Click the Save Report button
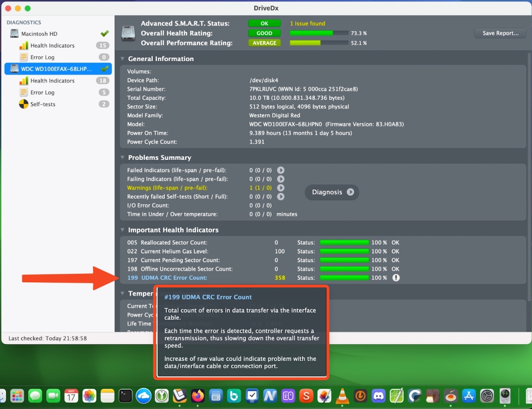This screenshot has height=409, width=532. point(501,33)
